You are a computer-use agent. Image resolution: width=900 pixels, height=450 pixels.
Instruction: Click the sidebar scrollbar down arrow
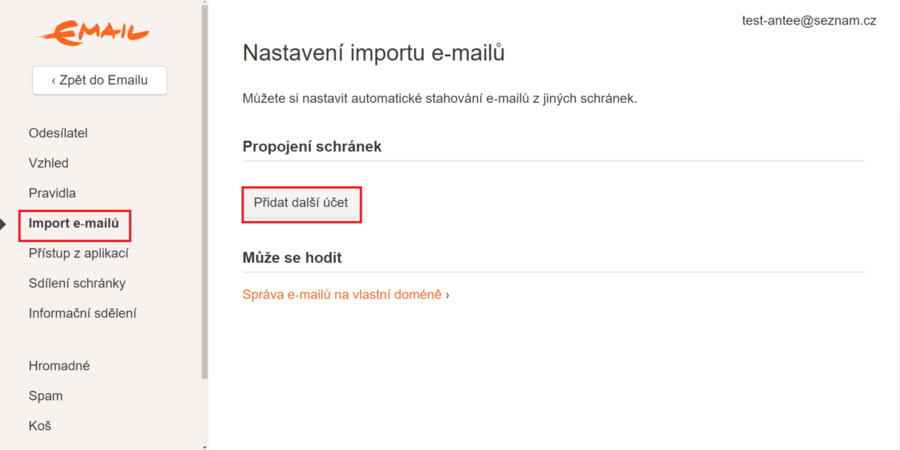point(205,446)
